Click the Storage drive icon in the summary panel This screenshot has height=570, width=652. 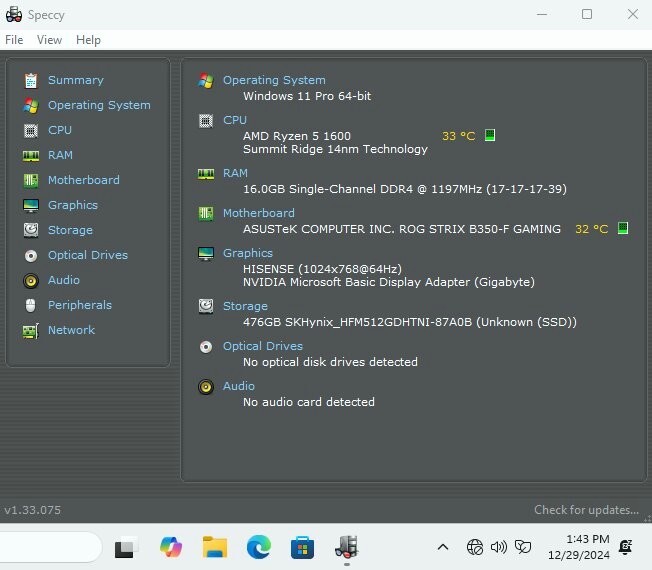click(206, 307)
